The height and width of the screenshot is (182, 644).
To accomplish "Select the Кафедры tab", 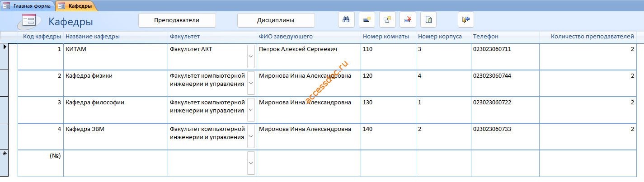I will 75,6.
